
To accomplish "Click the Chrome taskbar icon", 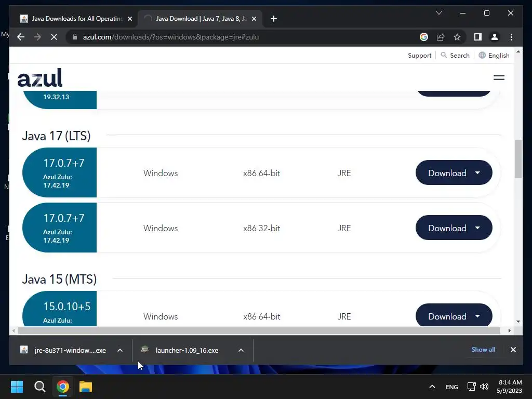I will [x=63, y=387].
